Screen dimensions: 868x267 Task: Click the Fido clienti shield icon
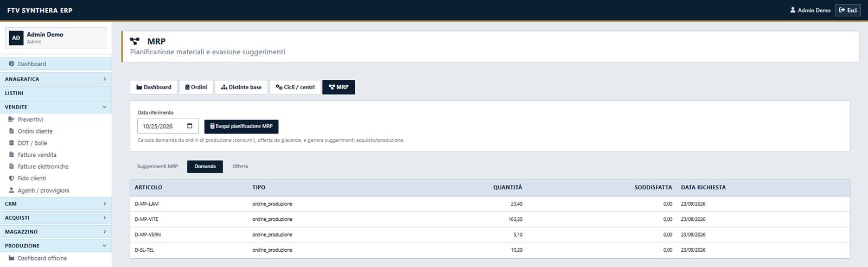pyautogui.click(x=11, y=179)
